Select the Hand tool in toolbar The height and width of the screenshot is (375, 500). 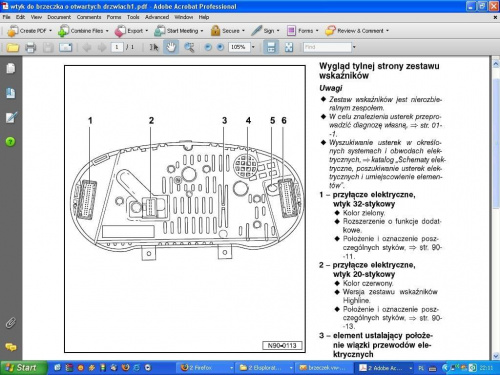coord(171,47)
